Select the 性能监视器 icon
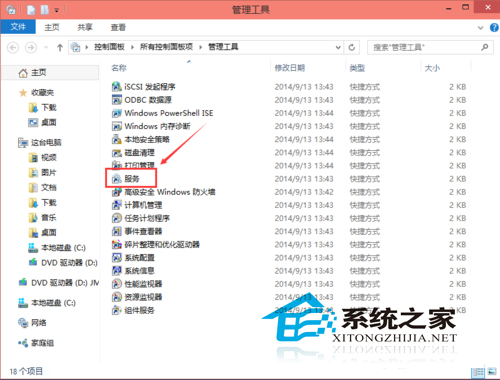500x380 pixels. click(x=116, y=284)
